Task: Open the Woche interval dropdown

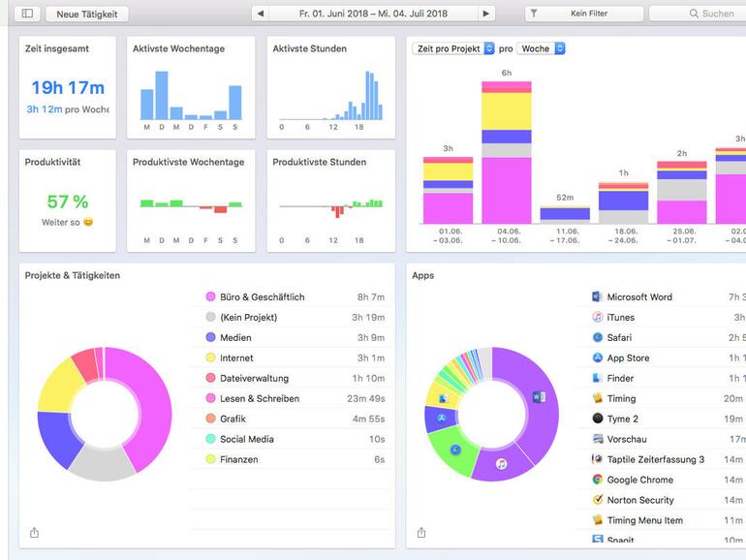Action: click(x=541, y=48)
